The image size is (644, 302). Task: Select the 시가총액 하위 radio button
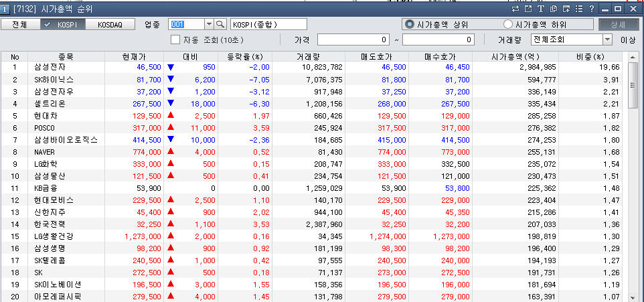point(507,24)
